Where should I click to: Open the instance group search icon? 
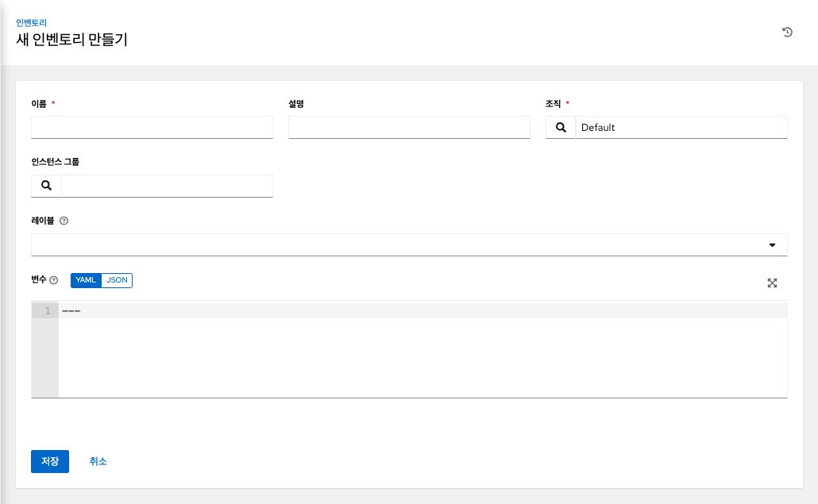(x=45, y=185)
